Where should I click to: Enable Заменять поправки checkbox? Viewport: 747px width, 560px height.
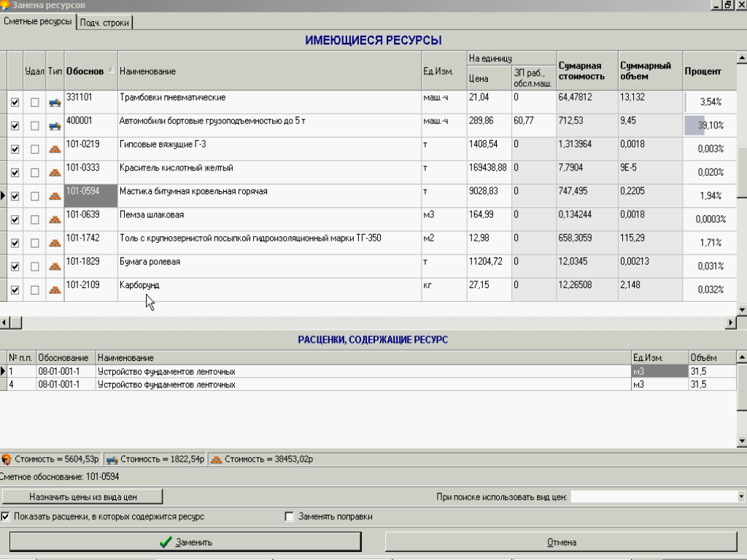(x=289, y=517)
